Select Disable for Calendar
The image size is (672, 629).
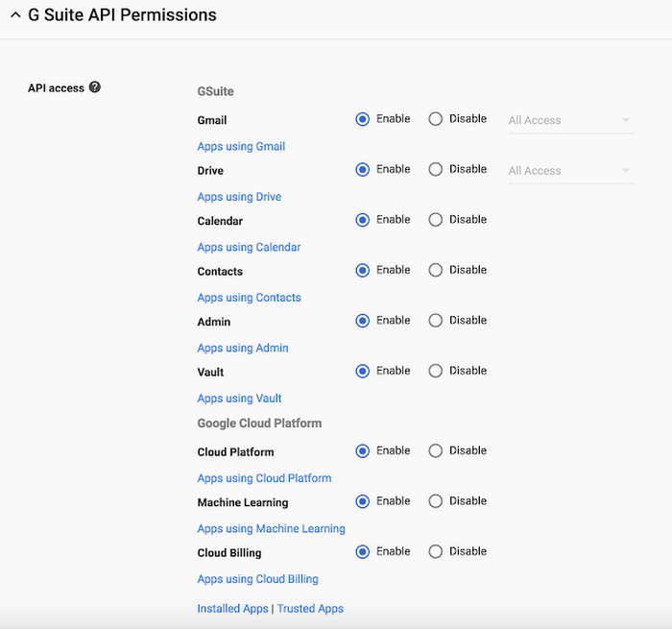coord(436,220)
